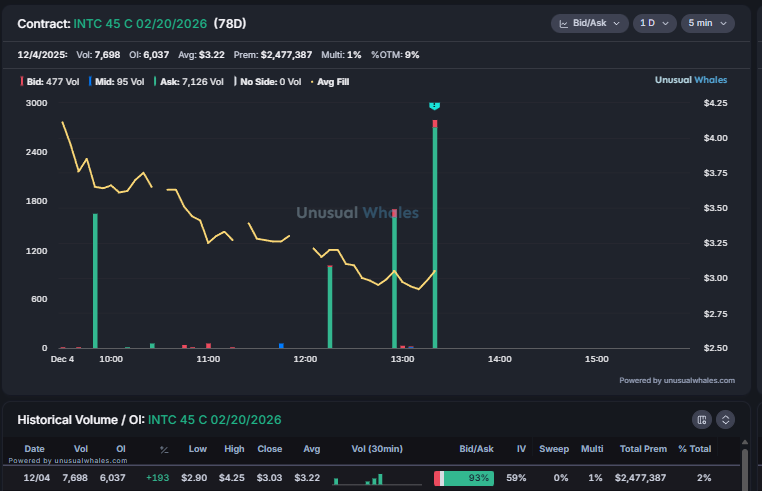Viewport: 762px width, 491px height.
Task: Sort table by Sweep column
Action: pyautogui.click(x=554, y=449)
